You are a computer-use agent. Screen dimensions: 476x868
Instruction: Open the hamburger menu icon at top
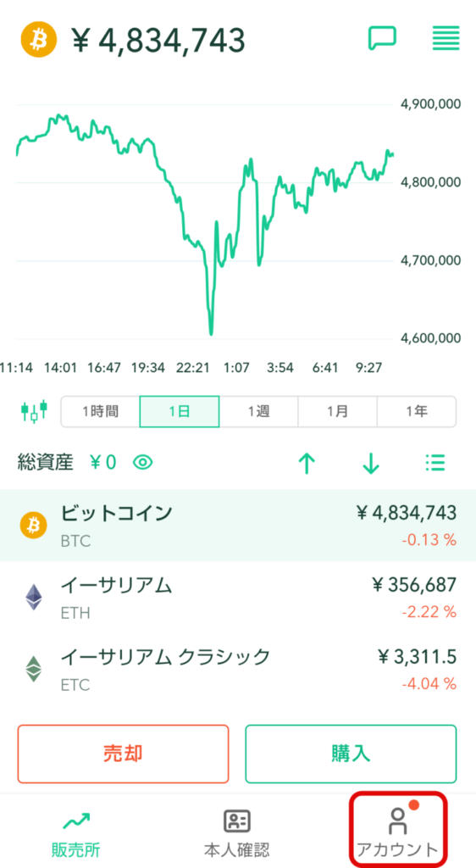(446, 38)
